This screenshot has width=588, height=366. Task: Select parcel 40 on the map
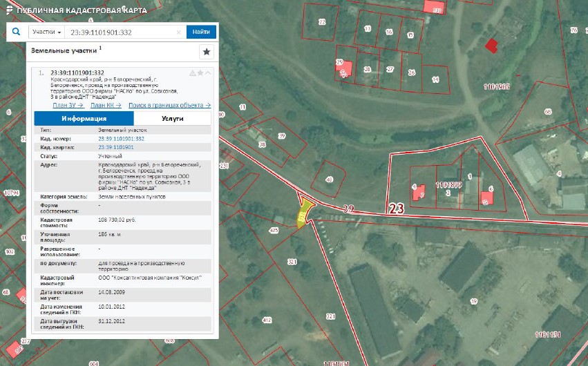(x=328, y=180)
